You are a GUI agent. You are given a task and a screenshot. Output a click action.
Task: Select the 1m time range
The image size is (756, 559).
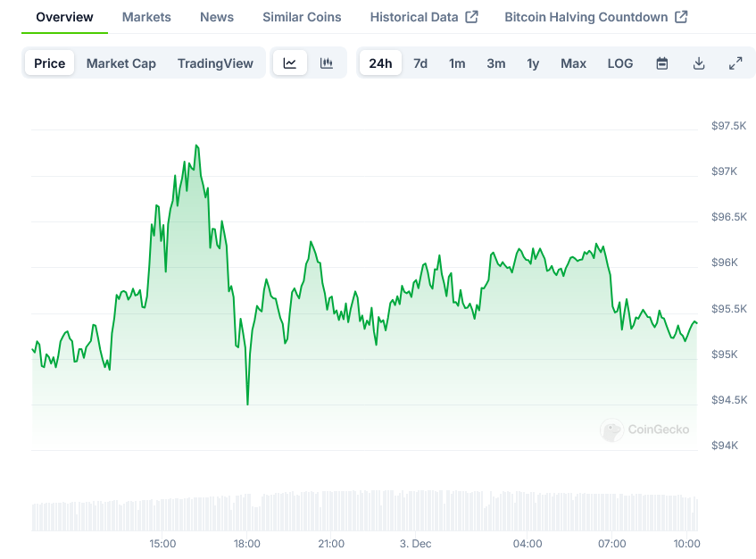[457, 63]
